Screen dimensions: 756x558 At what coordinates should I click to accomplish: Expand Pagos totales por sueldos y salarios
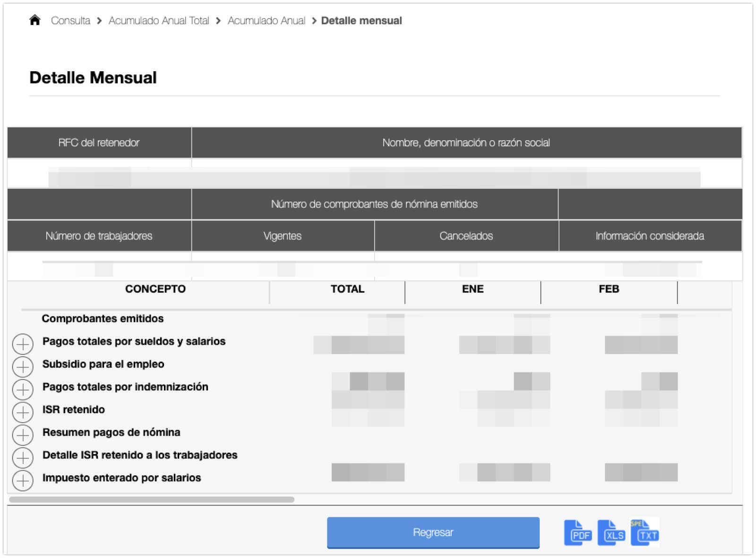tap(23, 344)
